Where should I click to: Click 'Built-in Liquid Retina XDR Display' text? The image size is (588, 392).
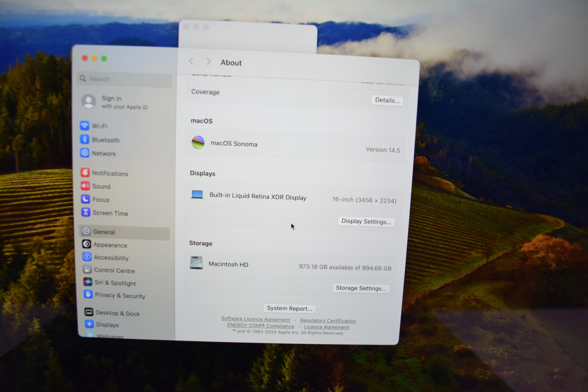click(x=258, y=196)
